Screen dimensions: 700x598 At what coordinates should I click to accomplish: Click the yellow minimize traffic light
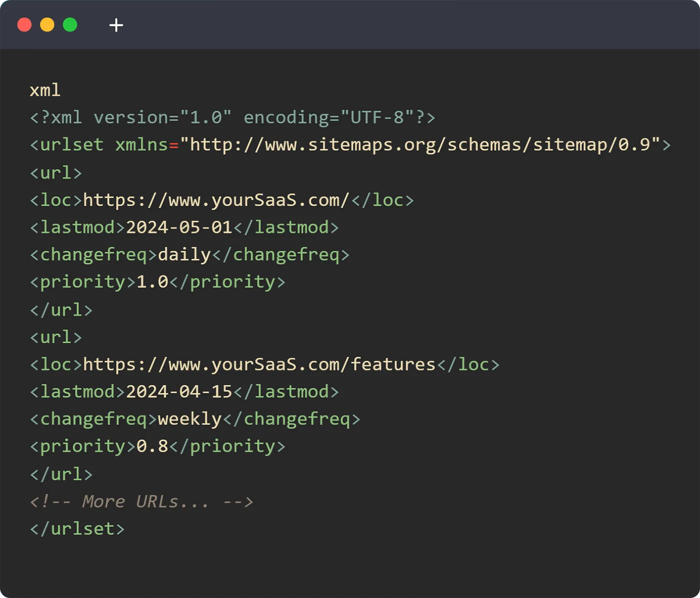[x=47, y=25]
